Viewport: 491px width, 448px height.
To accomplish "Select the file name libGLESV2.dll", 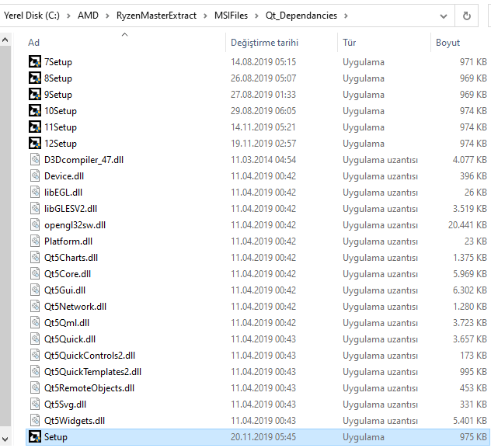I will tap(71, 209).
